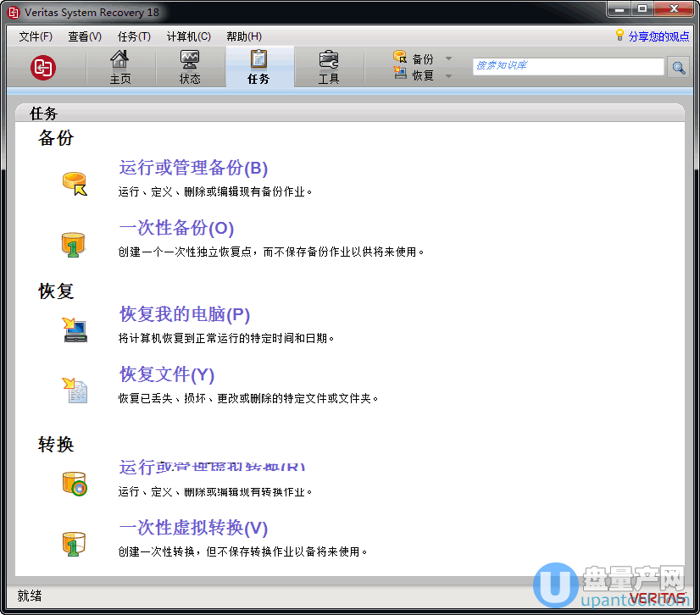Click the 恢复我的电脑 computer icon
Screen dimensions: 700x615
click(75, 329)
